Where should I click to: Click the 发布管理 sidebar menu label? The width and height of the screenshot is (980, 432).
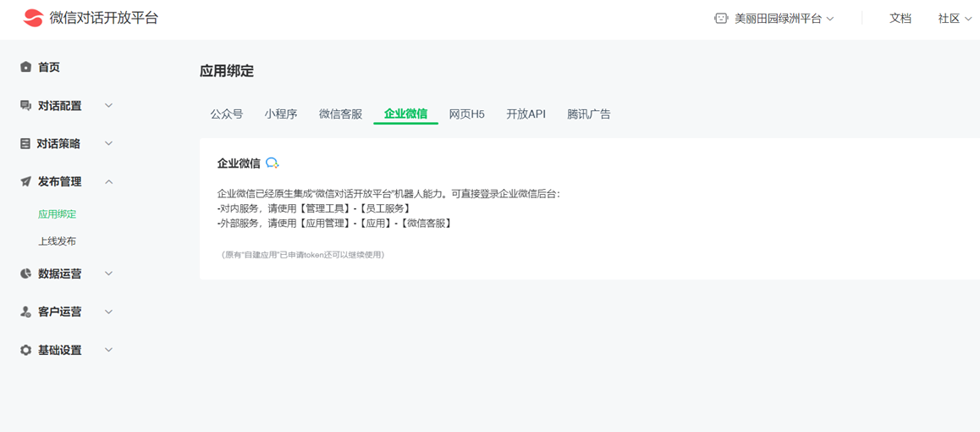point(59,182)
